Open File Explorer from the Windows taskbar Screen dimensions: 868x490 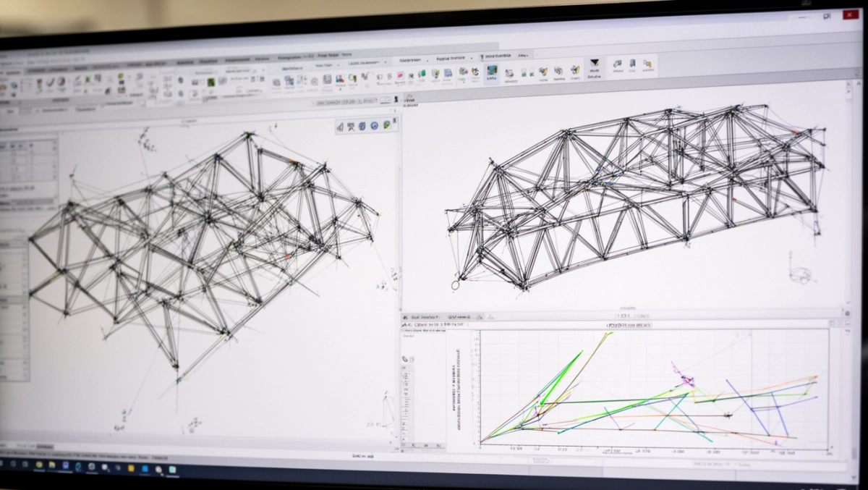tap(51, 465)
